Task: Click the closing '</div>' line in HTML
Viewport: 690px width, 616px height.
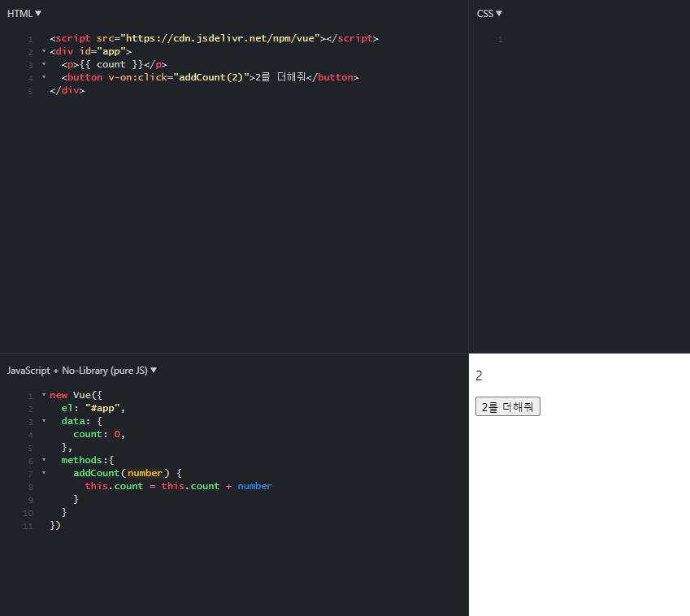Action: coord(67,90)
